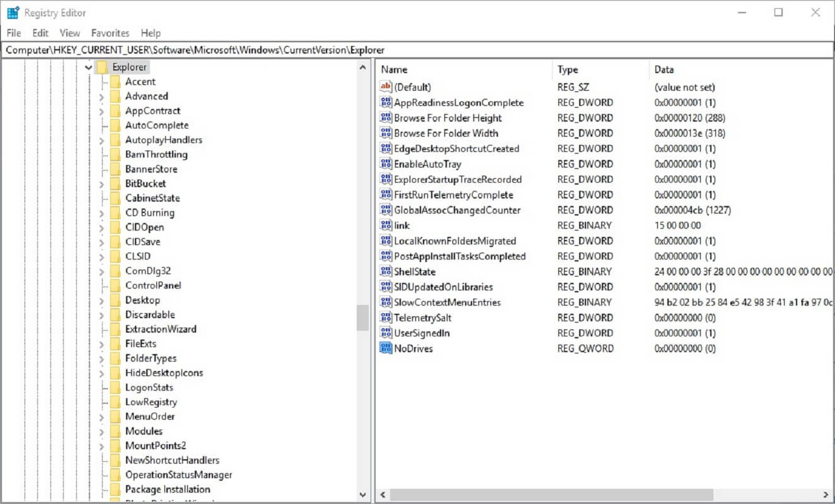835x504 pixels.
Task: Expand the Discardable key node
Action: point(101,315)
